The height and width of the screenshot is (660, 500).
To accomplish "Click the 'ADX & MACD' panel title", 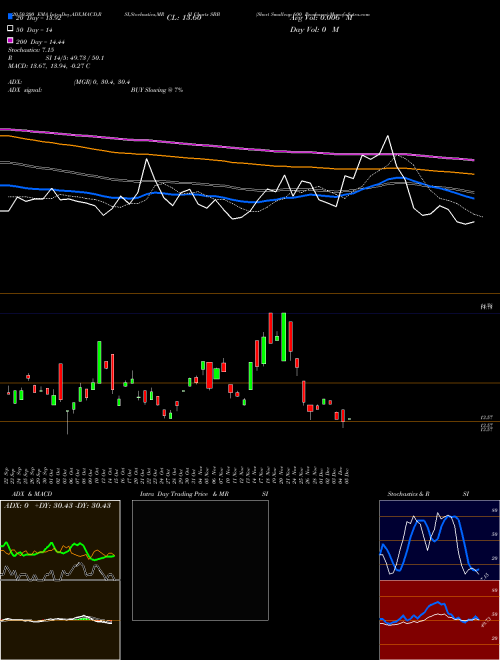I will point(32,494).
